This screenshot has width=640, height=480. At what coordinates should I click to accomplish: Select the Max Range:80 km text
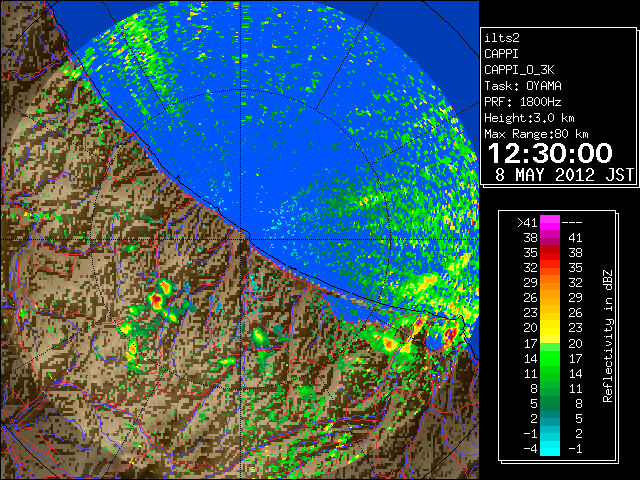point(536,134)
